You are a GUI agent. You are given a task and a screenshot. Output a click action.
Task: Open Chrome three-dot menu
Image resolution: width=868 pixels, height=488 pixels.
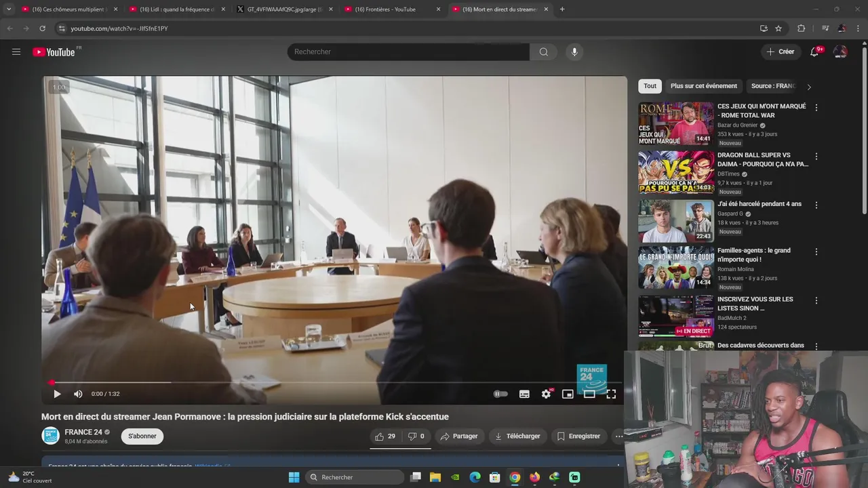(859, 28)
